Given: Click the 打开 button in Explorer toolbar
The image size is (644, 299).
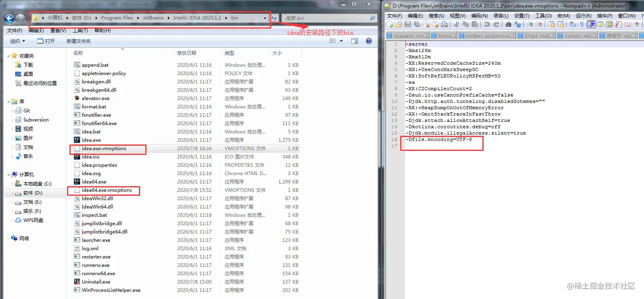Looking at the screenshot, I should coord(46,41).
